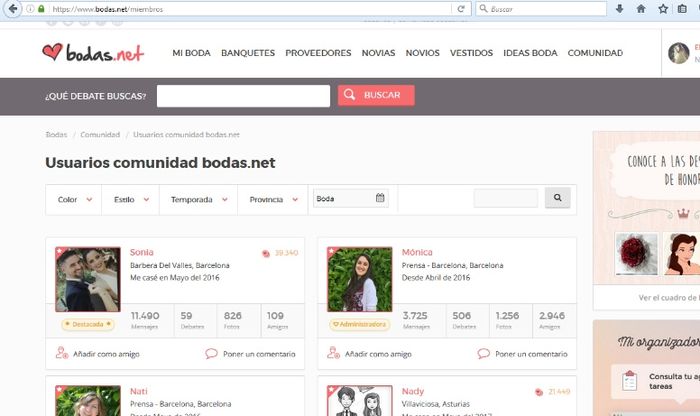Select NOVIOS in the top navigation
This screenshot has width=700, height=416.
(x=422, y=53)
